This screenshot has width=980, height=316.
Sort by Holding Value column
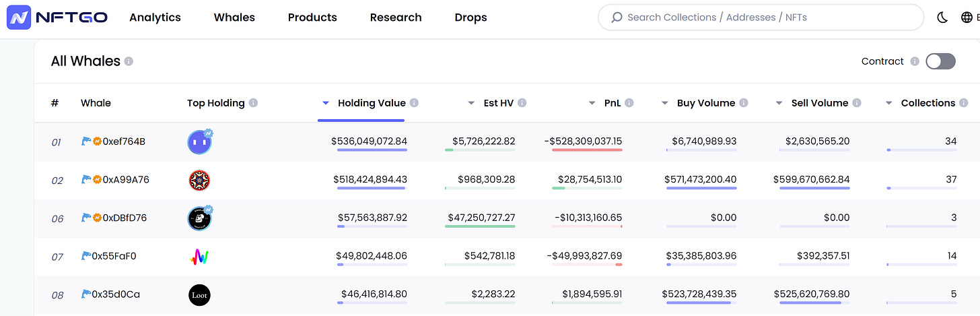pyautogui.click(x=372, y=103)
